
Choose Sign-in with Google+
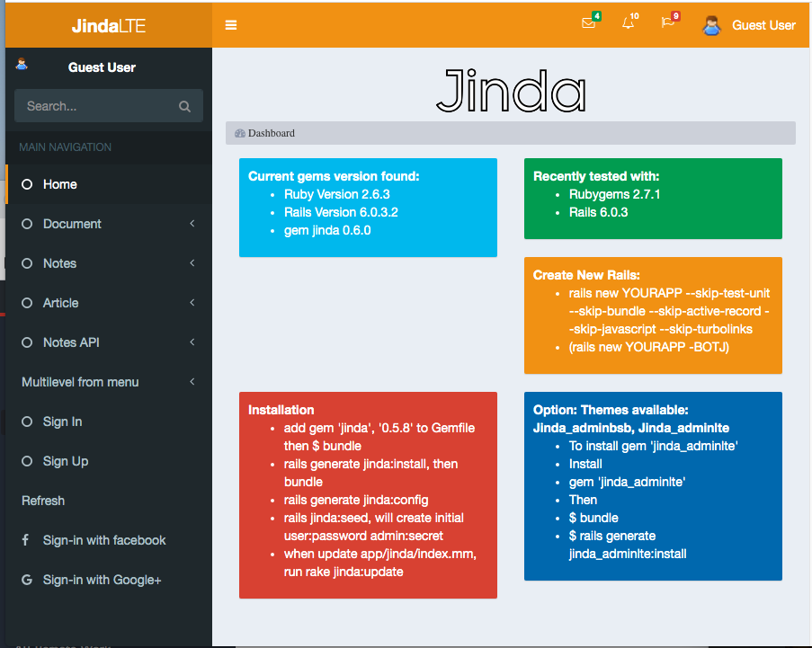coord(109,580)
